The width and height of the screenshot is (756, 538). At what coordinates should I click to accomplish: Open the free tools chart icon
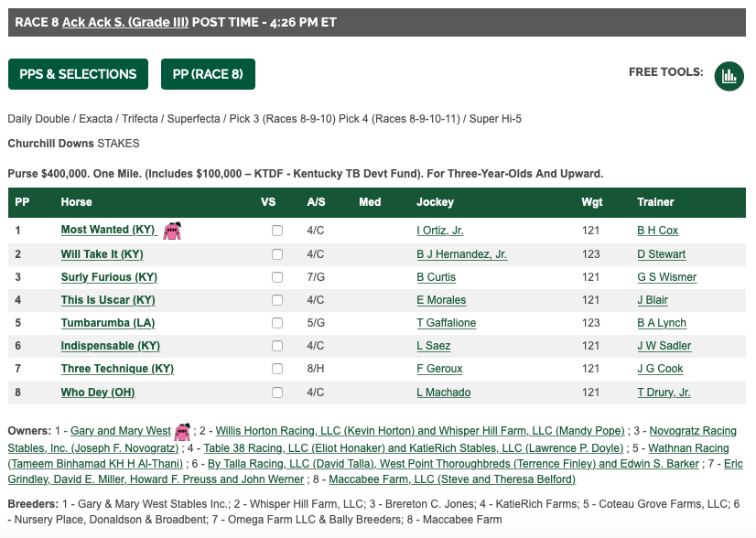click(x=729, y=76)
